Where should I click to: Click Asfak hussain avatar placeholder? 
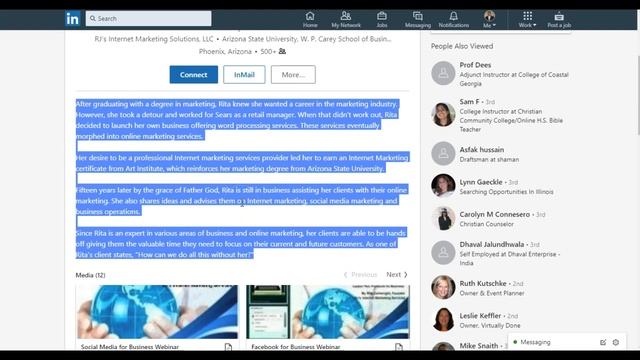(443, 153)
